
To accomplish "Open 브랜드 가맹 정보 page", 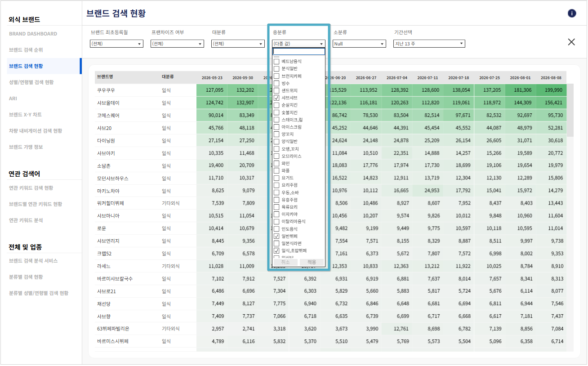I will coord(26,147).
